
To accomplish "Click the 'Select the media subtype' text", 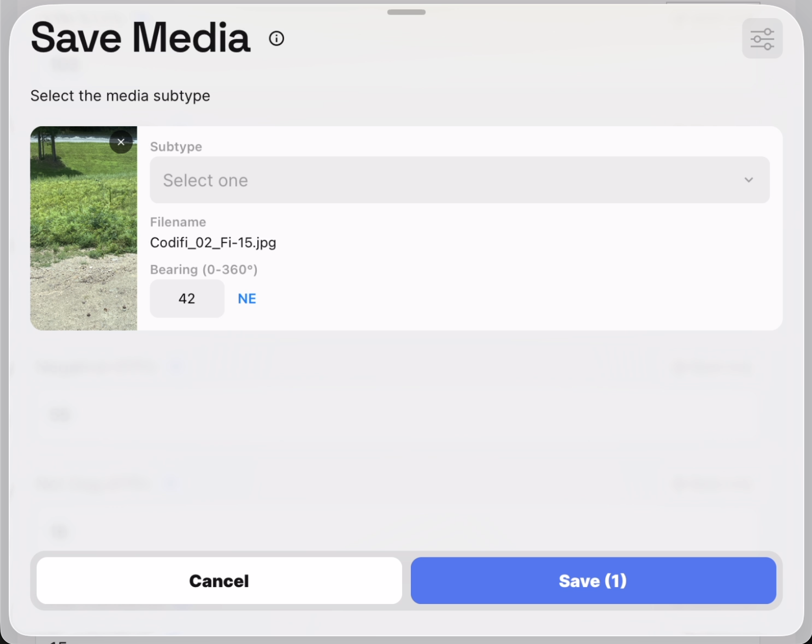I will click(x=120, y=96).
